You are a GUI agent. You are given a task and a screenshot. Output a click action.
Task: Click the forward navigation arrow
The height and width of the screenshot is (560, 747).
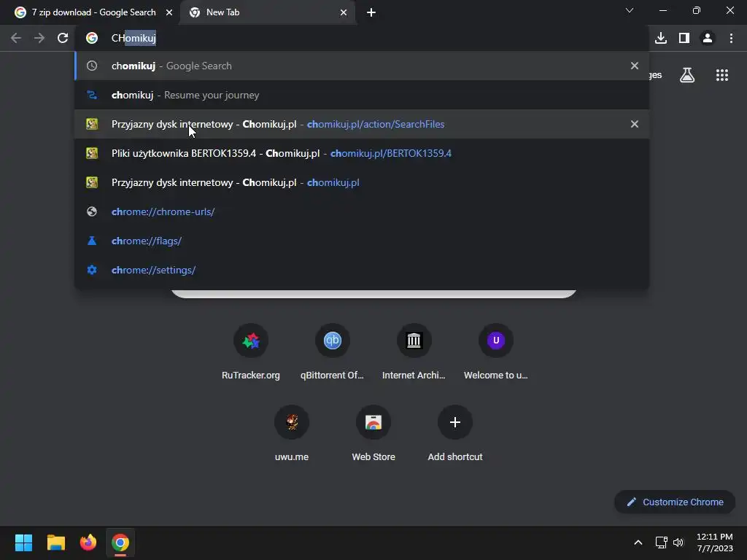tap(39, 38)
